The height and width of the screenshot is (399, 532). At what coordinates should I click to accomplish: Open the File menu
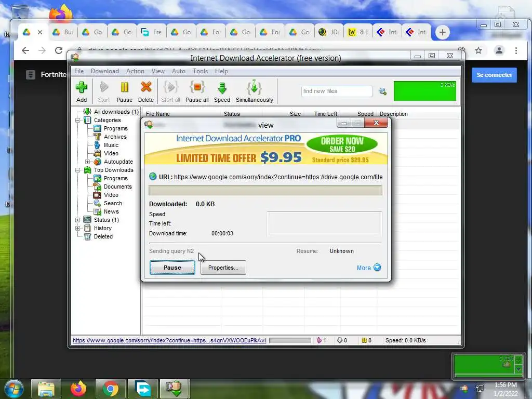click(79, 71)
